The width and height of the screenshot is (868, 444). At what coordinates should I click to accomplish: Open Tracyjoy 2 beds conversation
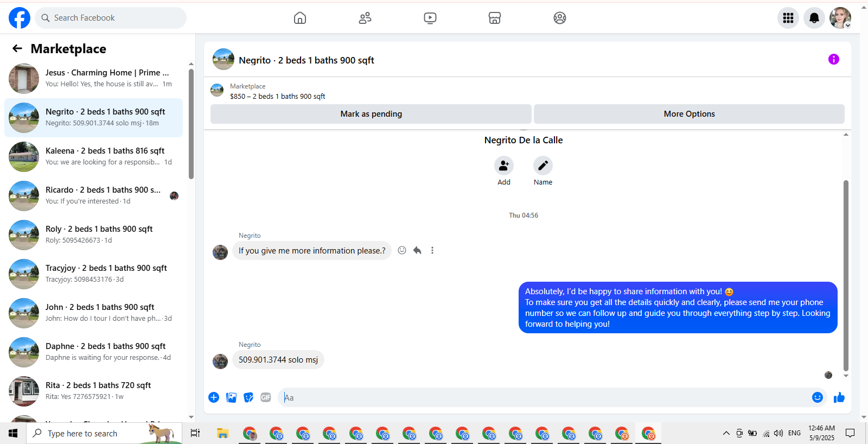[93, 274]
